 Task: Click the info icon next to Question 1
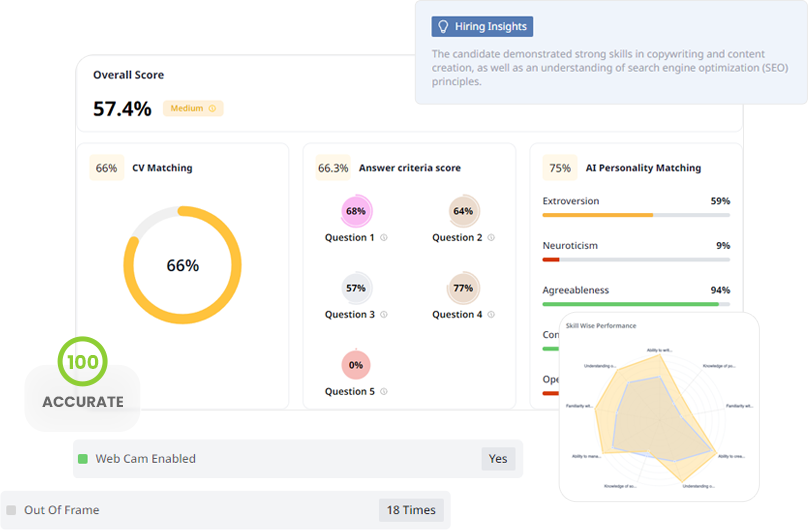click(384, 238)
